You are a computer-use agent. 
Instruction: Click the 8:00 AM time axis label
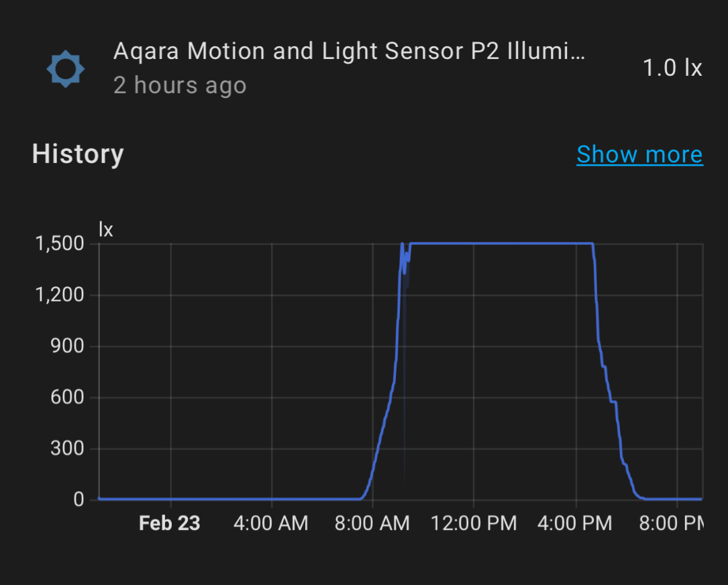[372, 523]
